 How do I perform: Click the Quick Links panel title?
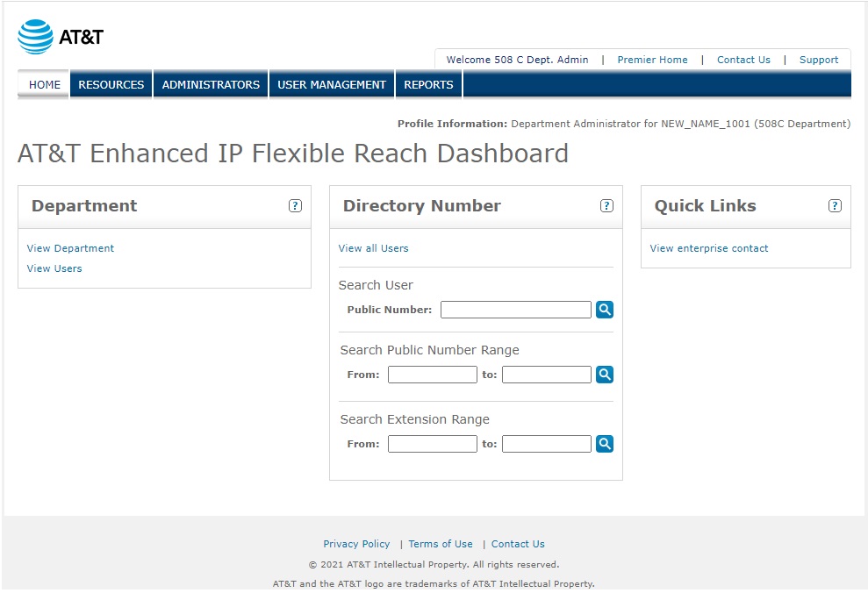point(705,206)
